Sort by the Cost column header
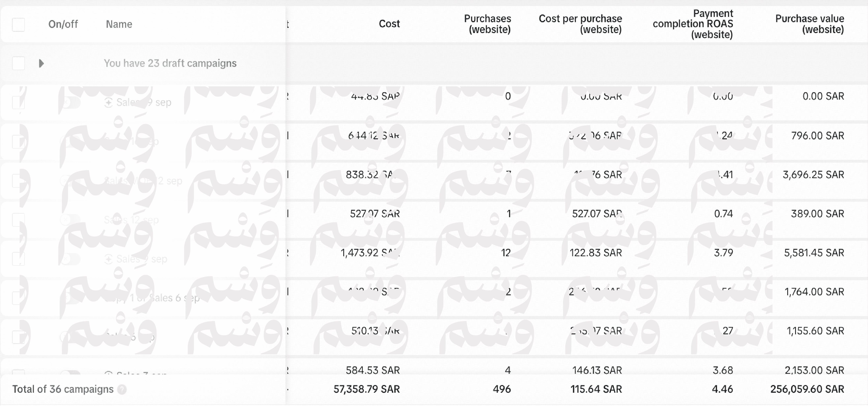 coord(389,24)
